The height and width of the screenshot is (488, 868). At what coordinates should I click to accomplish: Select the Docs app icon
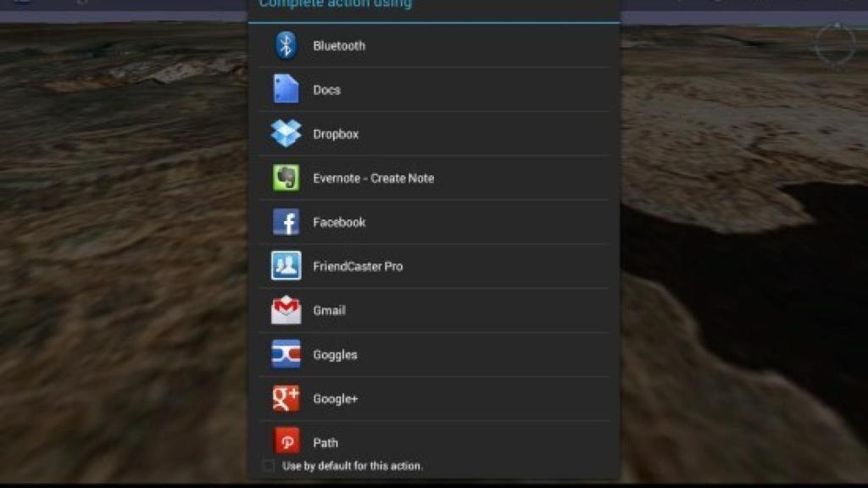(287, 89)
